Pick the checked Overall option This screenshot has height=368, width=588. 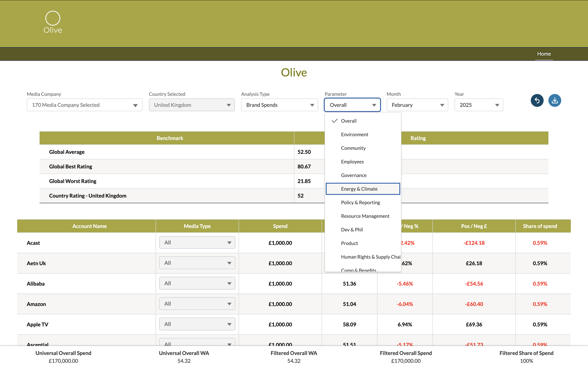(349, 121)
